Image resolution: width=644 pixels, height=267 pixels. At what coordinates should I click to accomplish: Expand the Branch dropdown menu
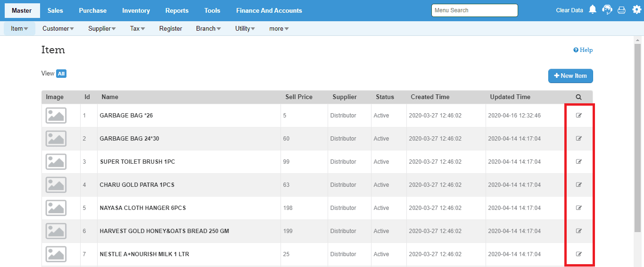(x=208, y=29)
